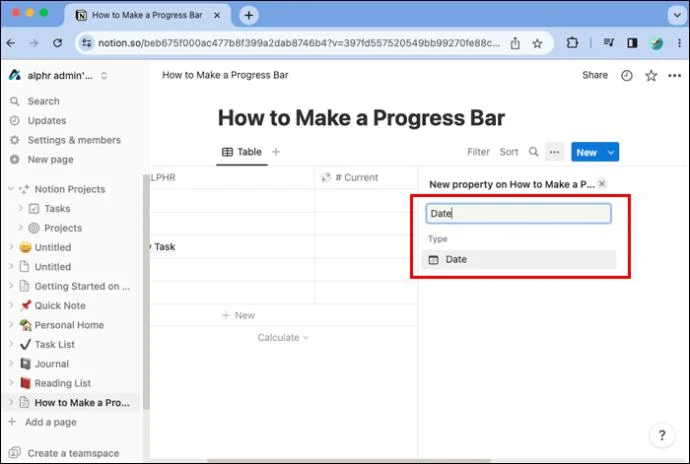Viewport: 690px width, 464px height.
Task: Click the Filter button
Action: point(478,152)
